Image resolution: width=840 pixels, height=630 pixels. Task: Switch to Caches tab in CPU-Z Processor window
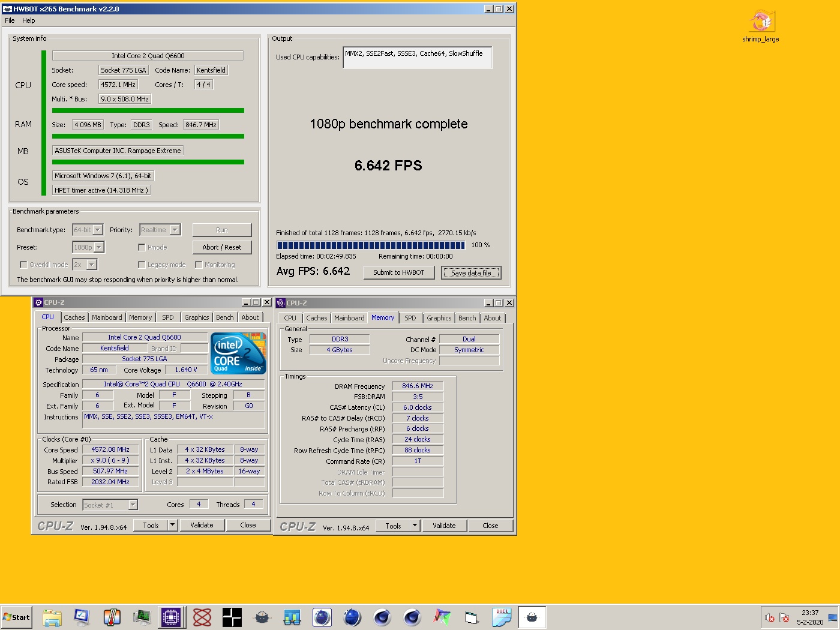tap(74, 317)
